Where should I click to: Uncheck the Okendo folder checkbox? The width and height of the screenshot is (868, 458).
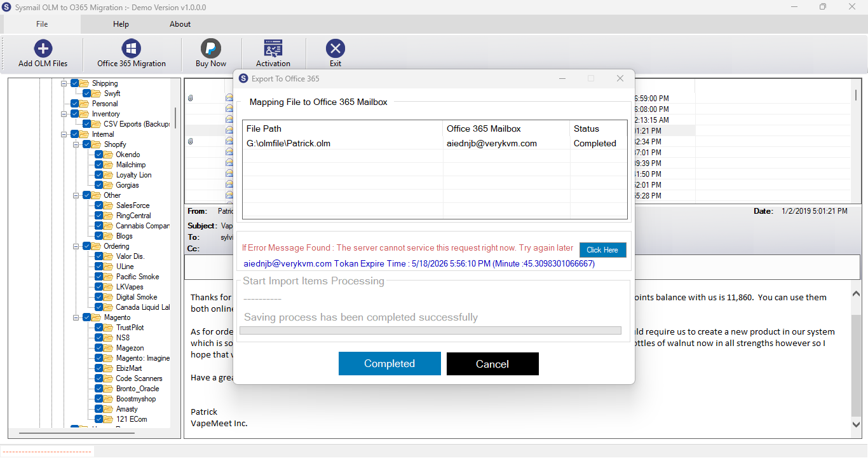(99, 155)
